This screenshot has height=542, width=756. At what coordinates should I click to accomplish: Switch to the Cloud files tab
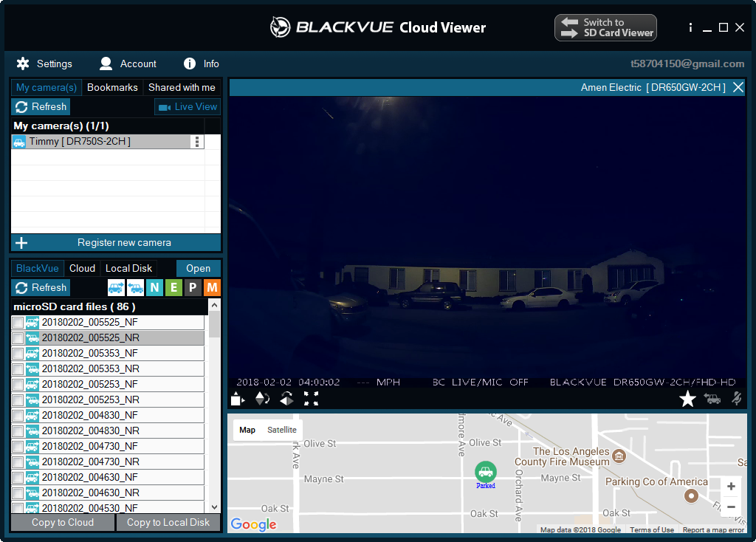[82, 268]
